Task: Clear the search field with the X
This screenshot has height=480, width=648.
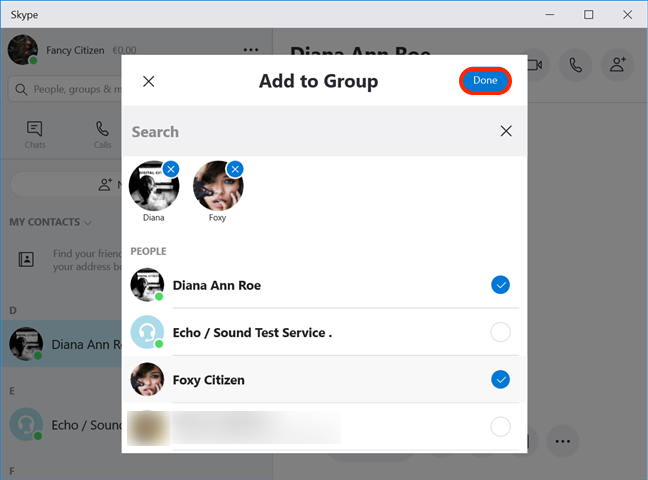Action: (506, 131)
